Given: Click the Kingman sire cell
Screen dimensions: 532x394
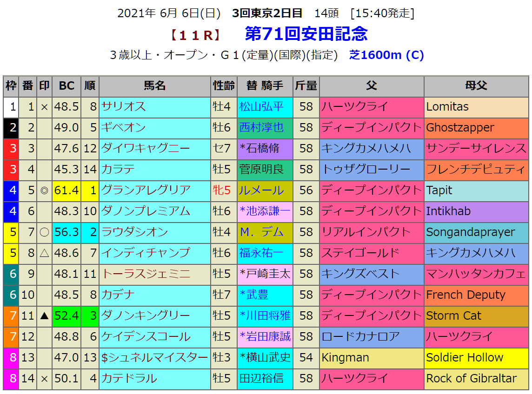Looking at the screenshot, I should (x=345, y=358).
